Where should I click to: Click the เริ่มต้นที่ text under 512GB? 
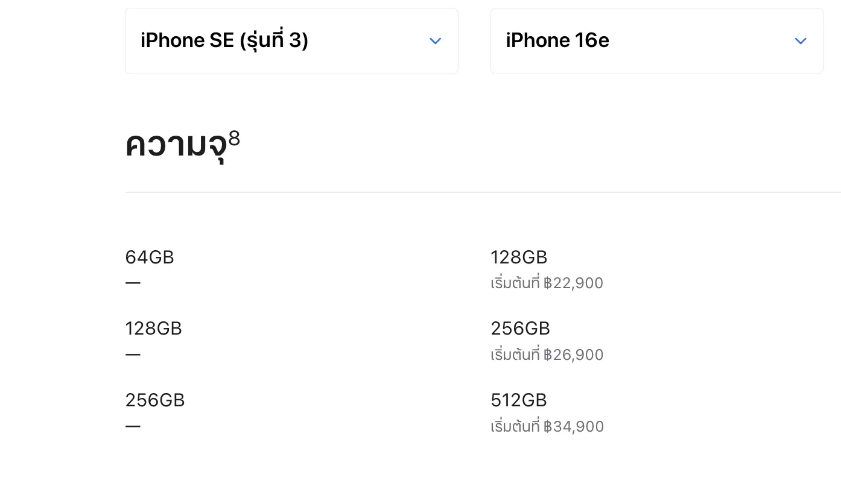tap(515, 427)
